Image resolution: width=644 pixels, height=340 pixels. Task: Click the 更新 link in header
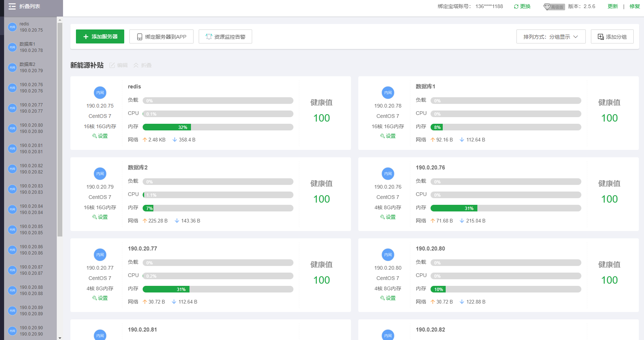click(613, 6)
